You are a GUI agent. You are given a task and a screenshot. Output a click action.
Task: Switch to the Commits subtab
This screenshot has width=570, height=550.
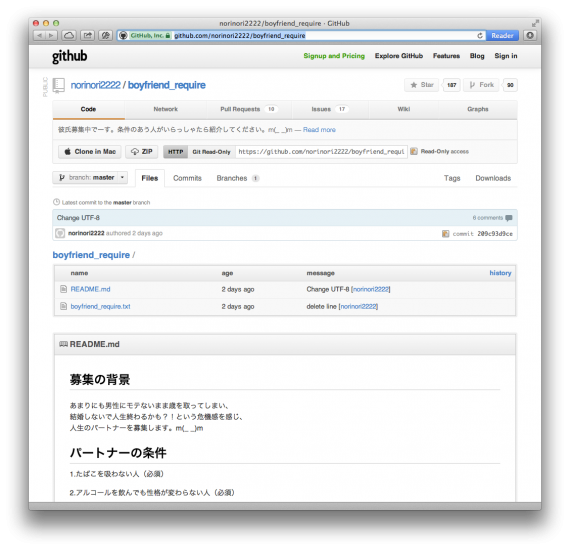coord(187,178)
